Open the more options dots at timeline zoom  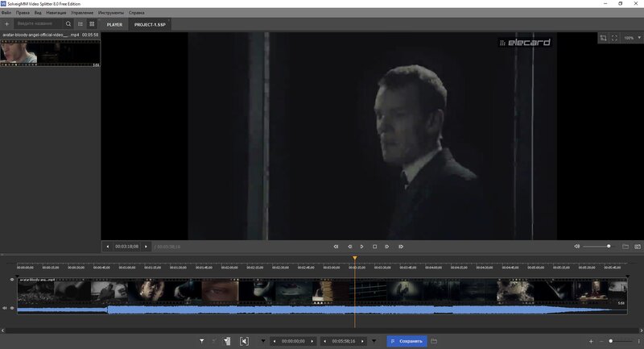[x=638, y=341]
